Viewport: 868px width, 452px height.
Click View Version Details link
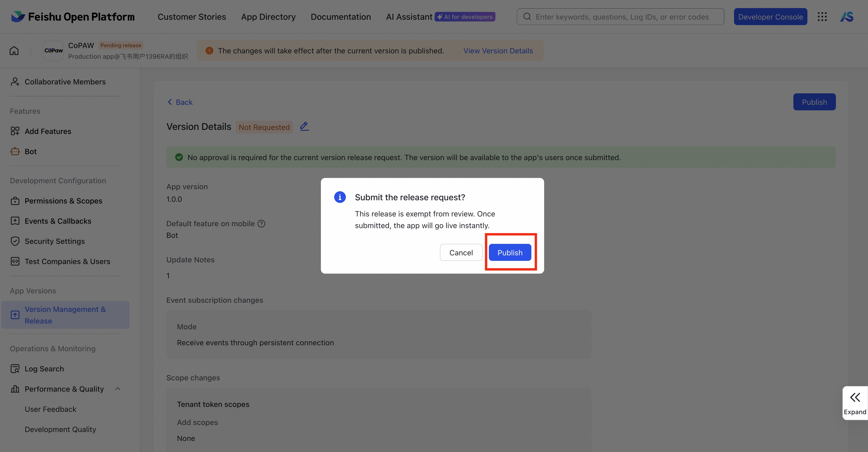tap(498, 51)
